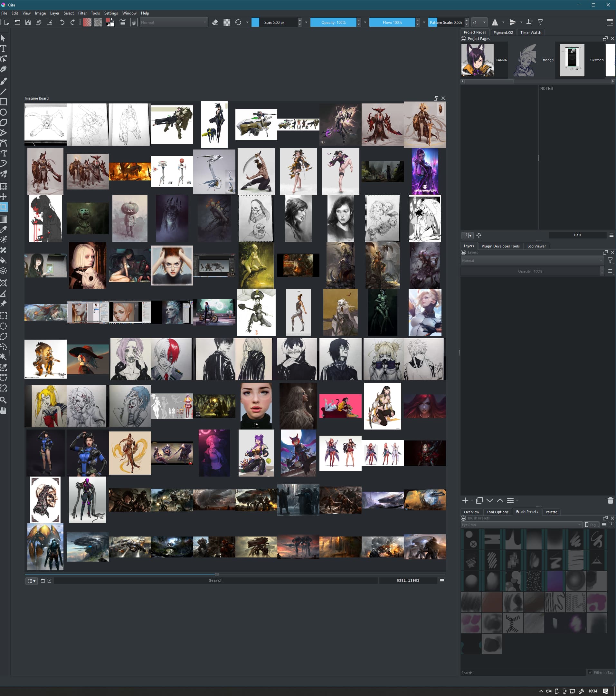Switch to the Pigment.O2 tab
Image resolution: width=616 pixels, height=696 pixels.
pos(503,32)
